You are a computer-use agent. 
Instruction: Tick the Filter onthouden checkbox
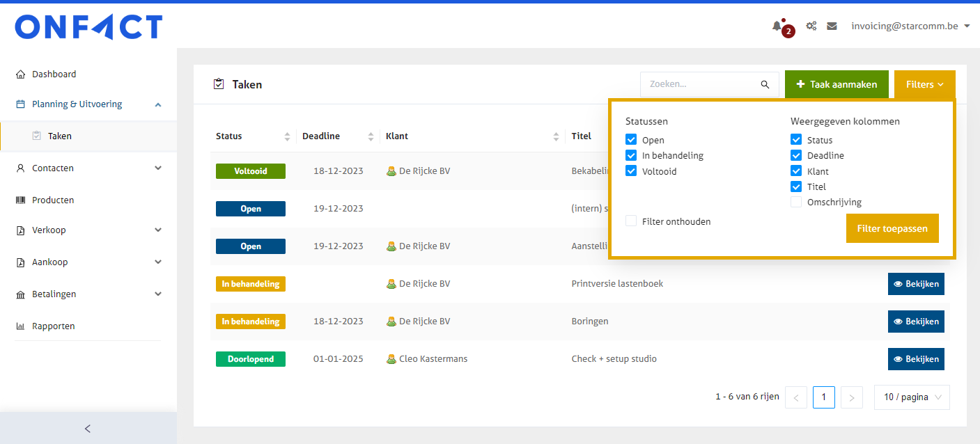[631, 221]
